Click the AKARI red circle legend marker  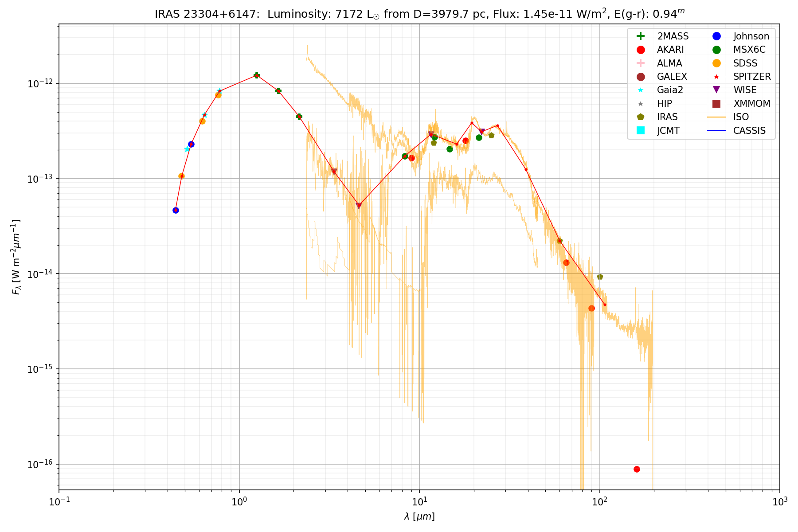[640, 50]
